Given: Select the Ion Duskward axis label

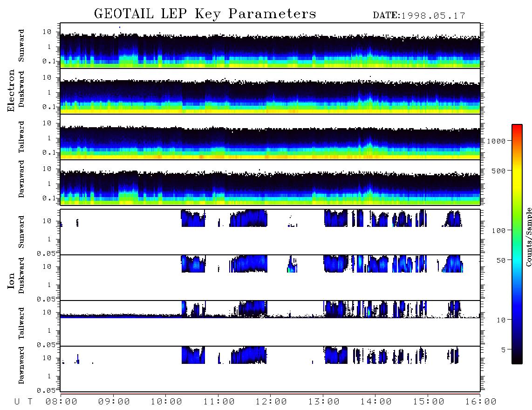Looking at the screenshot, I should tap(21, 276).
